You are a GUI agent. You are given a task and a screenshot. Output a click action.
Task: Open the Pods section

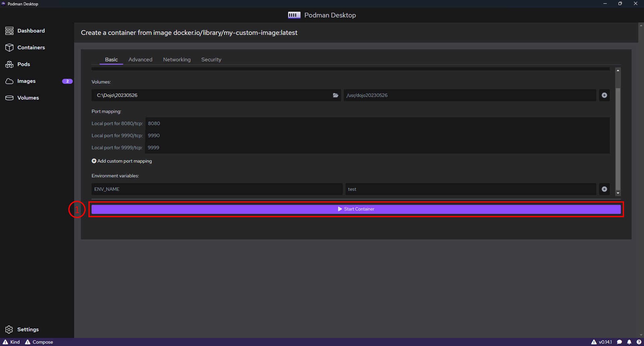18,64
